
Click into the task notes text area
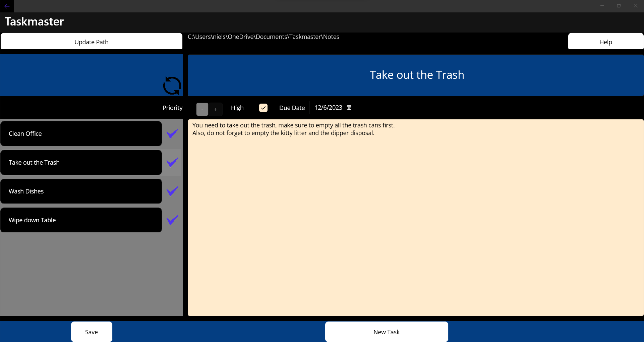point(415,218)
